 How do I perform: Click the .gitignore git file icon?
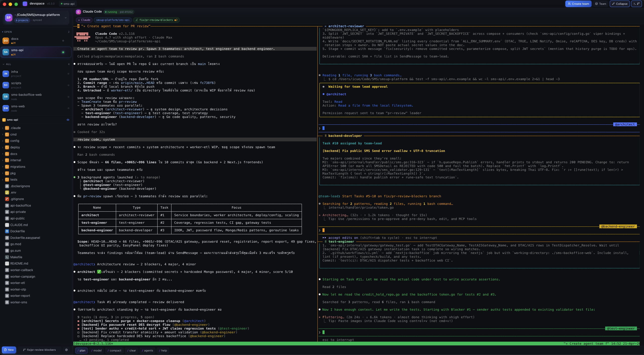point(7,199)
